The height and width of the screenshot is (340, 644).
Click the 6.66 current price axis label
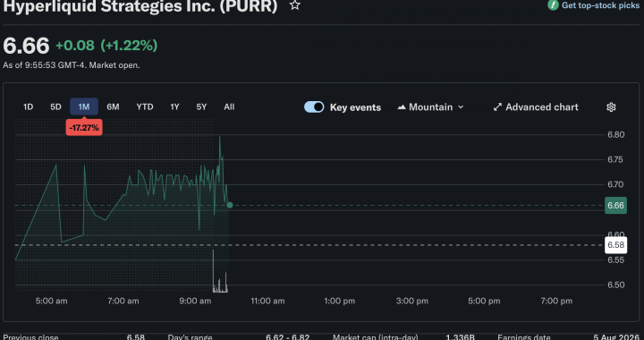(x=615, y=205)
